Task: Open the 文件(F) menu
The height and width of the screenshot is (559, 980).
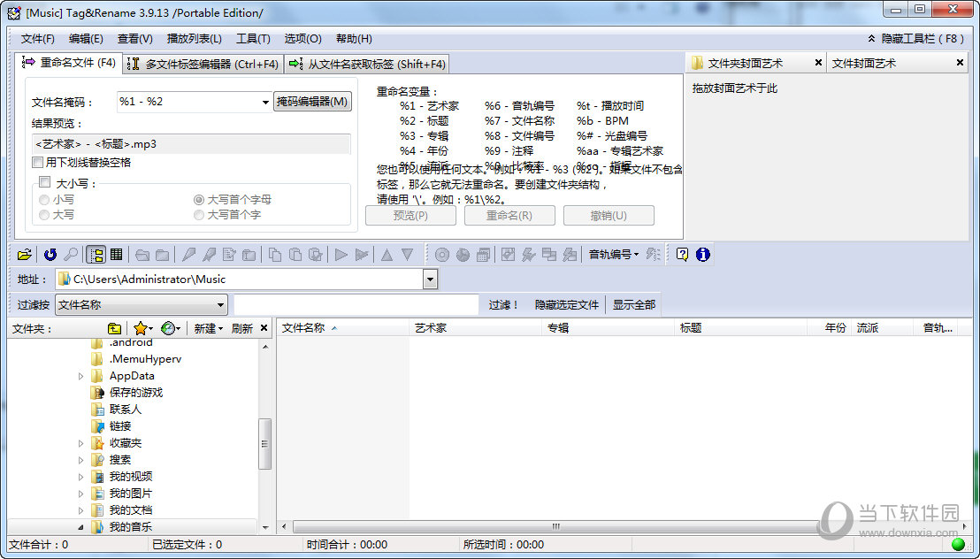Action: click(37, 39)
